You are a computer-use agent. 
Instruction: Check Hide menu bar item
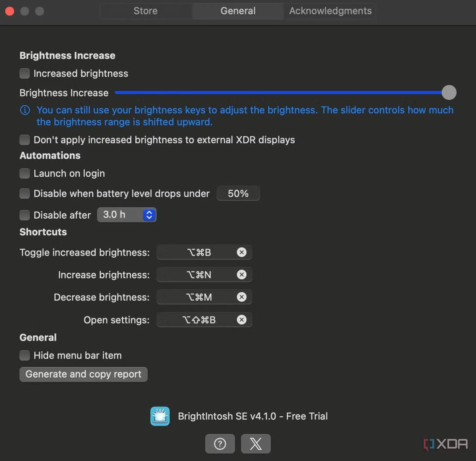[25, 355]
